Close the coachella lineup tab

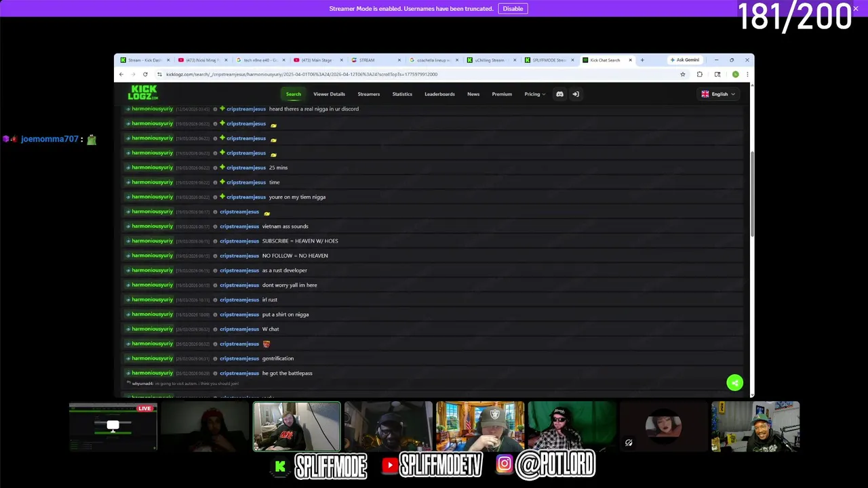click(457, 60)
